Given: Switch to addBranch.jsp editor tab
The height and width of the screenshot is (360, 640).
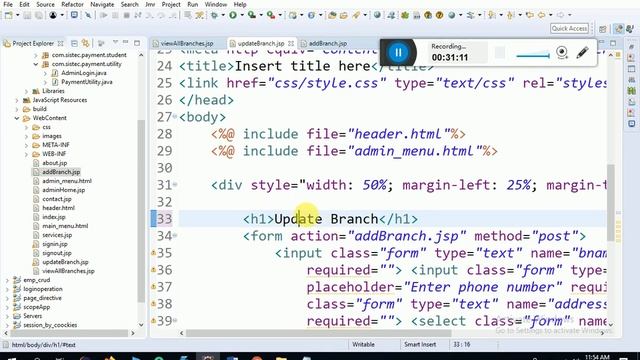Looking at the screenshot, I should (328, 43).
